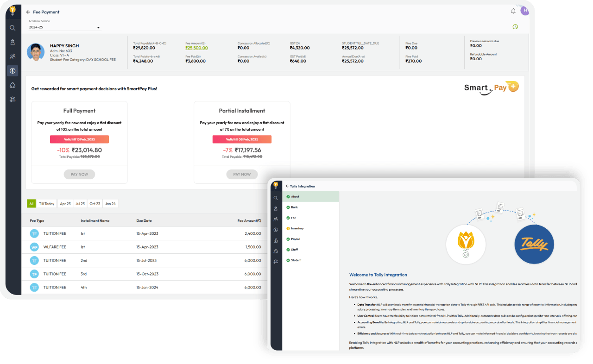Toggle the Bank check in Tally Integration
593x364 pixels.
288,207
